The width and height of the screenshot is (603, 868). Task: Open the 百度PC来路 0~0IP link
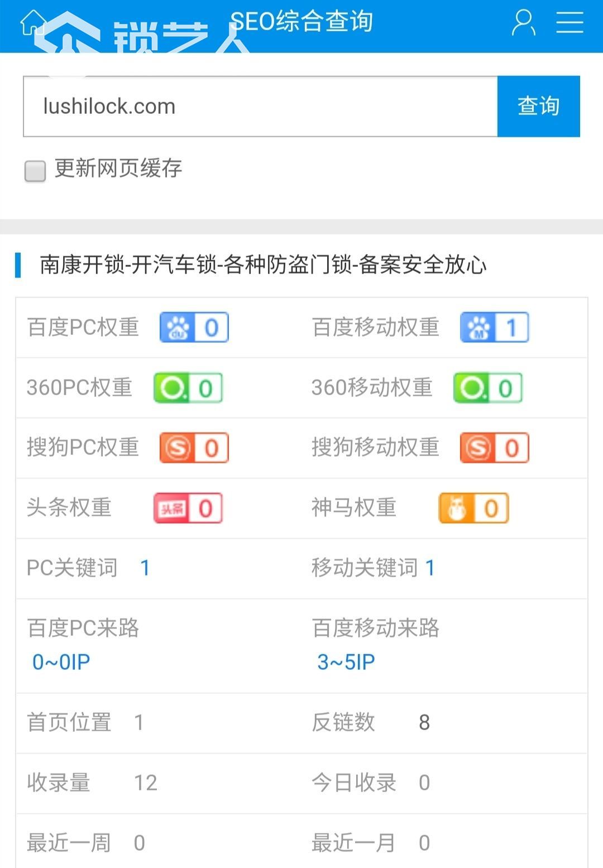61,663
